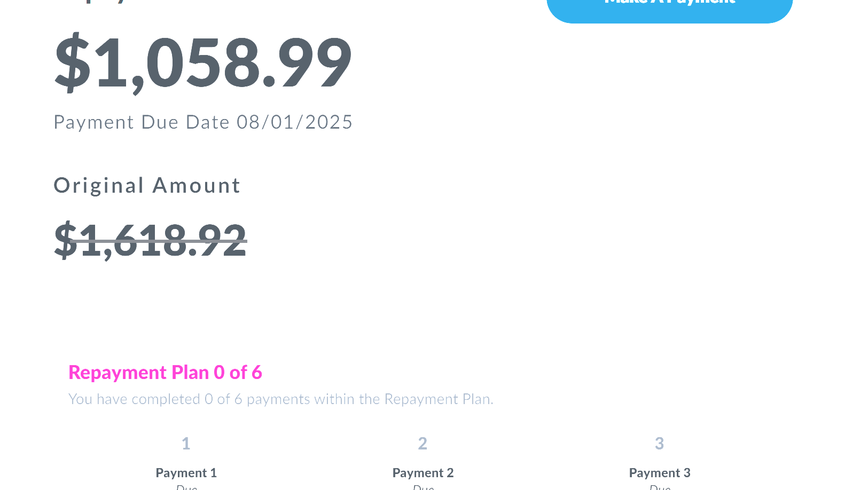
Task: Select step number 1 in repayment plan
Action: (186, 444)
